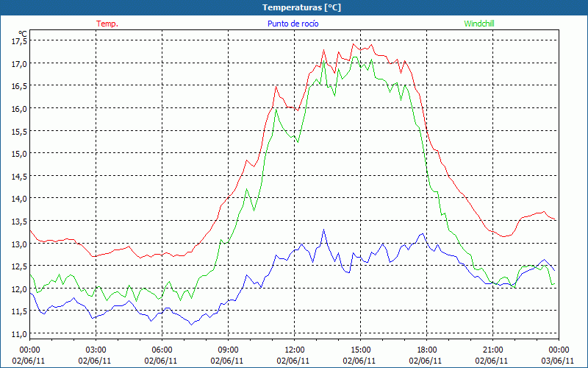
Task: Click the 13,0 y-axis value
Action: [19, 244]
